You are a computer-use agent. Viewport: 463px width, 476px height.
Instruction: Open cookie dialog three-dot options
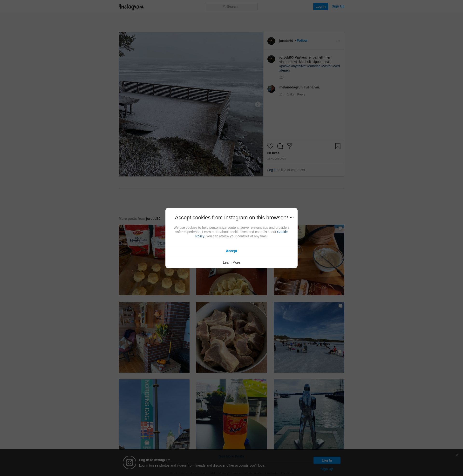[292, 217]
